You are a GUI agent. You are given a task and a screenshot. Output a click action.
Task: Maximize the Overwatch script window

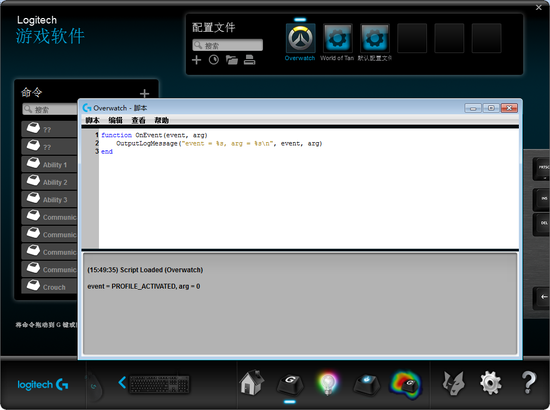tap(491, 108)
